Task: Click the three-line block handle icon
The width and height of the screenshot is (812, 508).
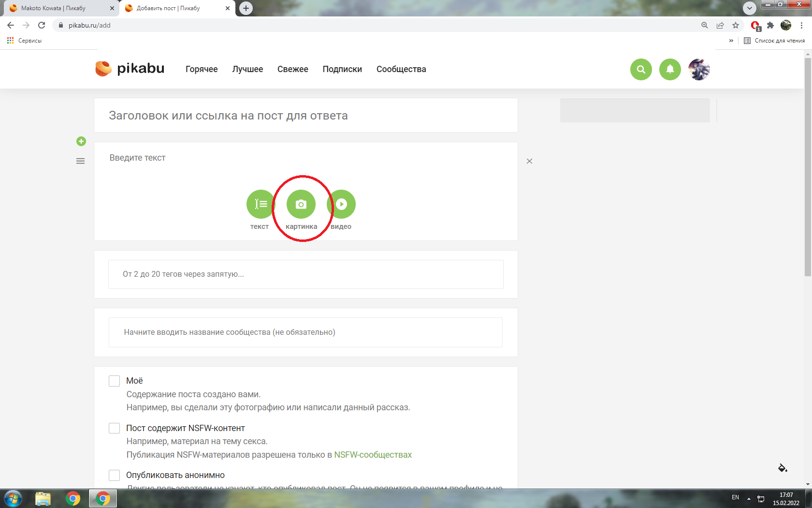Action: [x=81, y=161]
